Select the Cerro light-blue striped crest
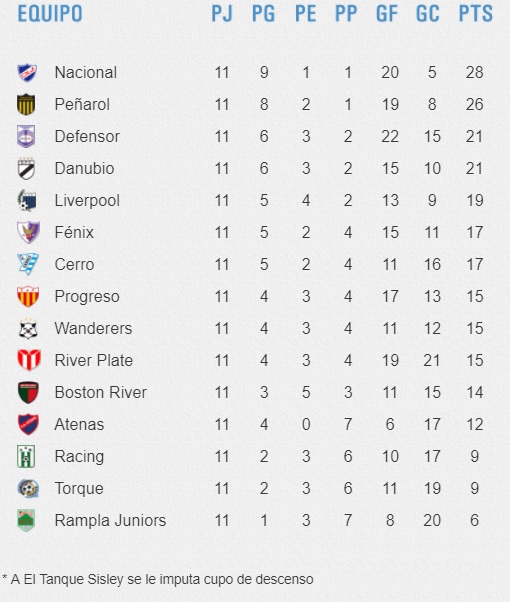Screen dimensions: 510x602 click(28, 264)
